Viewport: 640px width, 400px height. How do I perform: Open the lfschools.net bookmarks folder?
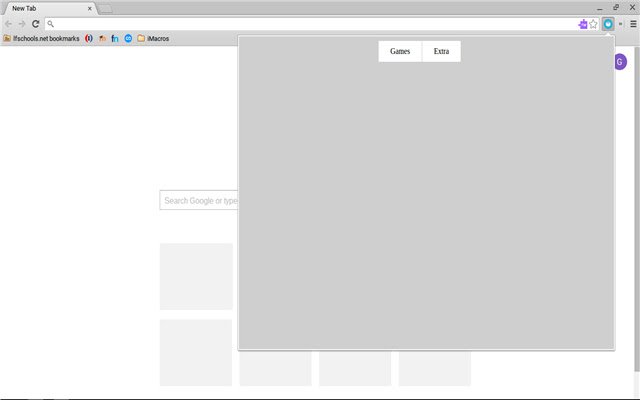[41, 38]
